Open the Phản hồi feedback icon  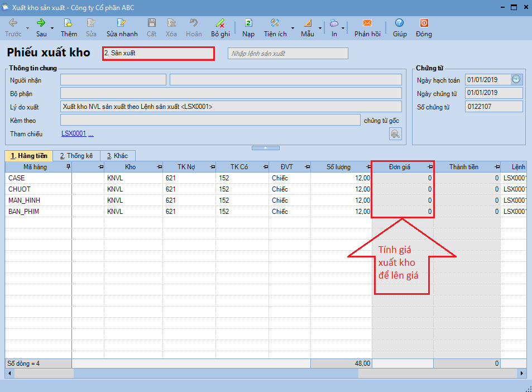367,23
